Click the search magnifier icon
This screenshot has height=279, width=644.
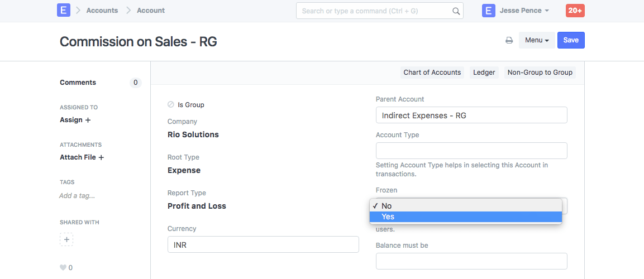(456, 11)
